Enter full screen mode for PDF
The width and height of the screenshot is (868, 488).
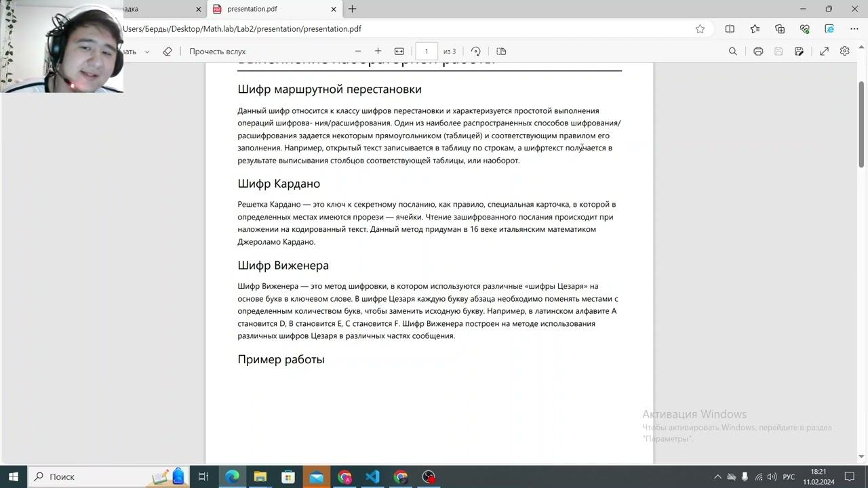pyautogui.click(x=825, y=52)
